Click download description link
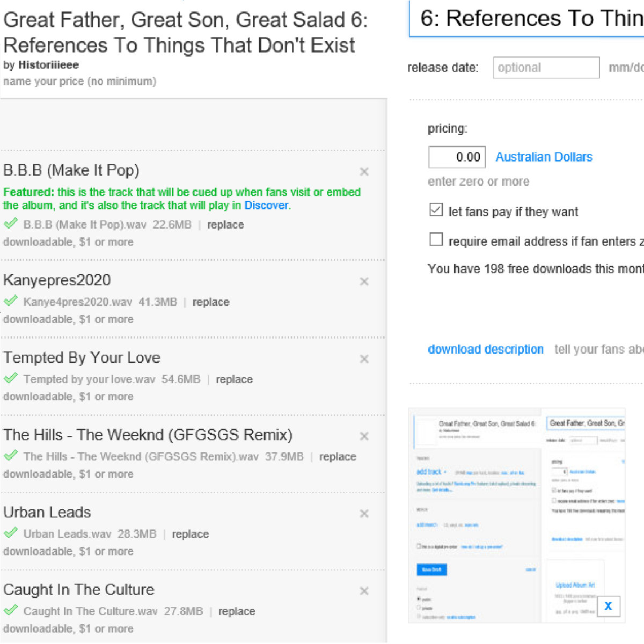This screenshot has height=644, width=644. tap(486, 349)
